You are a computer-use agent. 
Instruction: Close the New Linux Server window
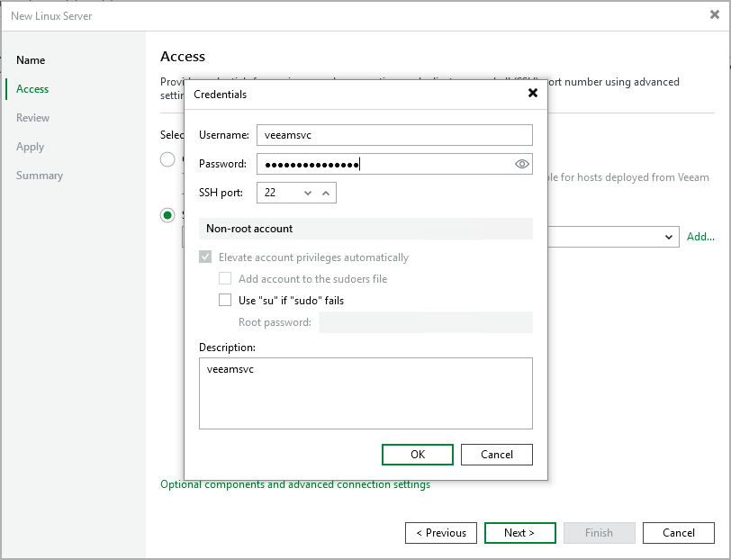click(714, 14)
